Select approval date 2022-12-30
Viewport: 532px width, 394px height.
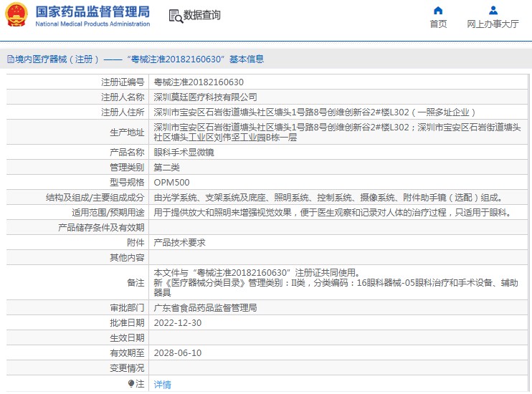pos(177,323)
